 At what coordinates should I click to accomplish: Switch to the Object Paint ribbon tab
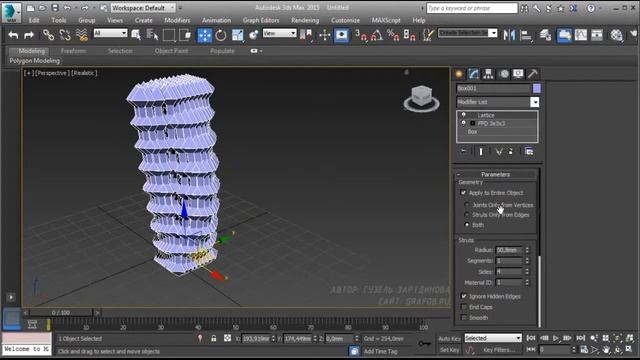pos(171,51)
